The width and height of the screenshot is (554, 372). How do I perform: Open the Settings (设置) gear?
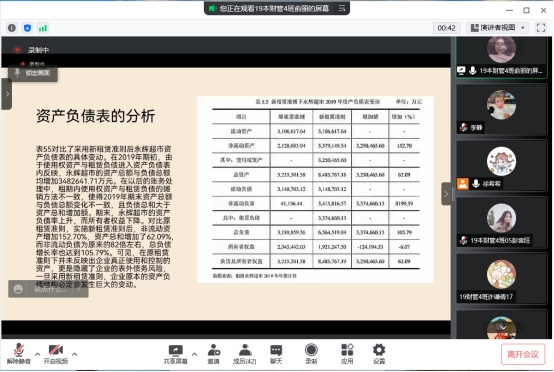click(x=379, y=354)
